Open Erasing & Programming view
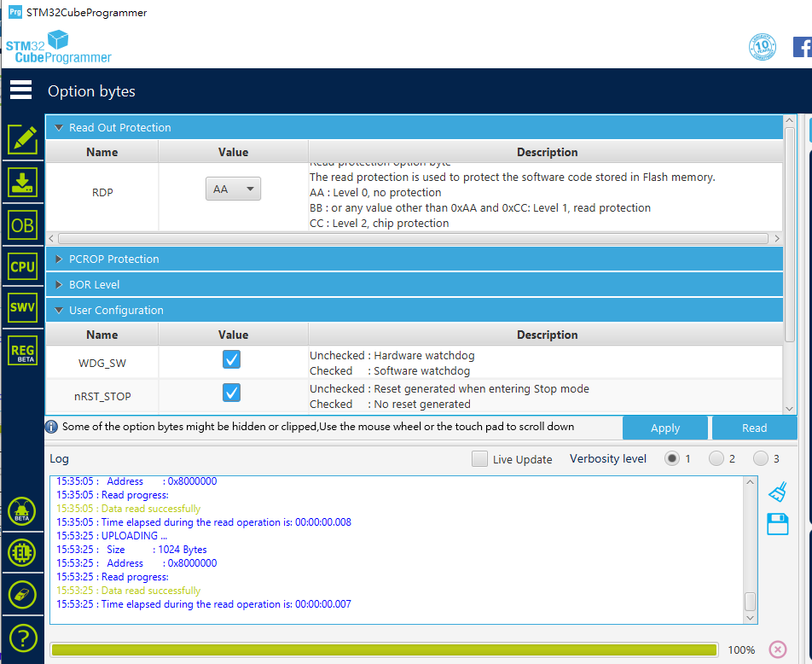The width and height of the screenshot is (812, 664). 22,182
